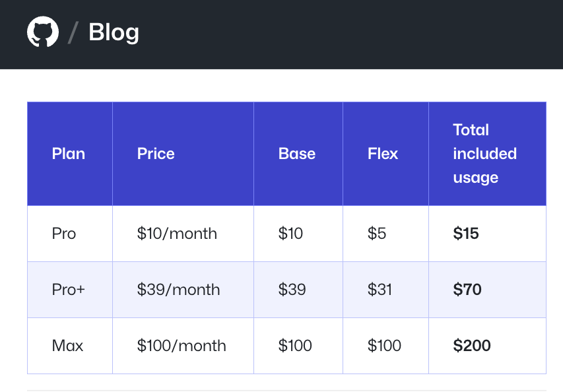
Task: Open the Blog link in header
Action: (x=114, y=32)
